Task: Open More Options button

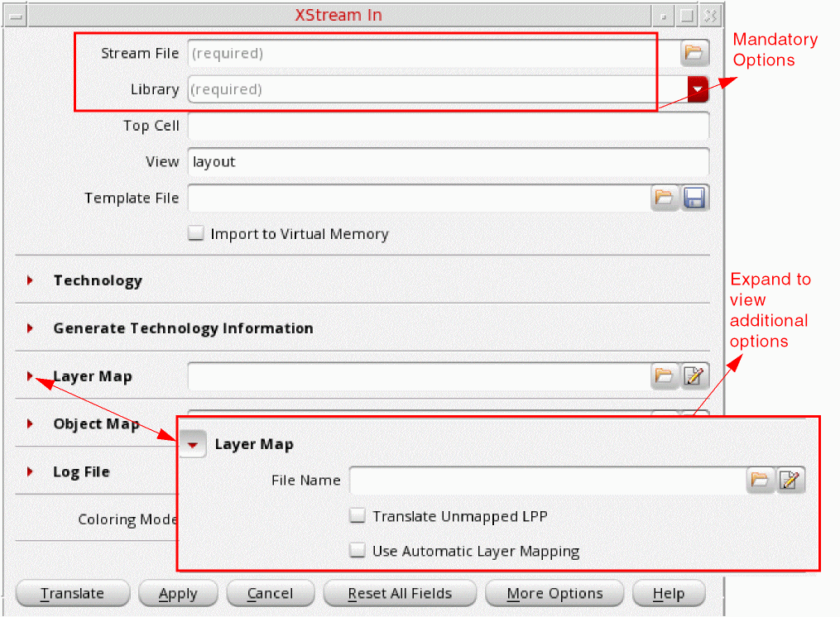Action: pos(554,594)
